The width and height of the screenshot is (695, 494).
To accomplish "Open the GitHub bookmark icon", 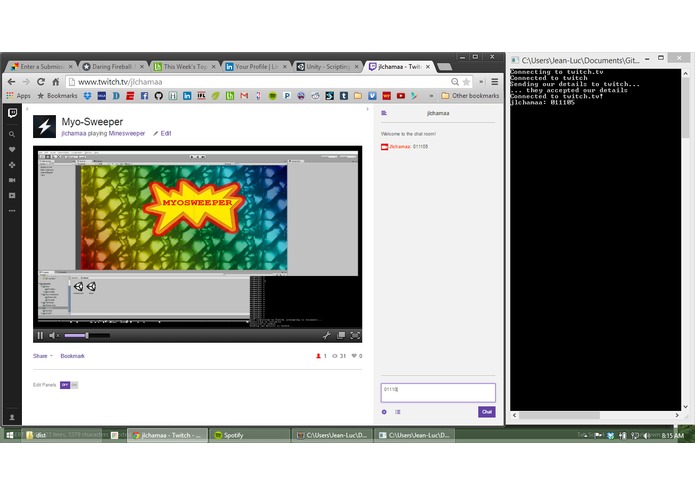I will 159,96.
